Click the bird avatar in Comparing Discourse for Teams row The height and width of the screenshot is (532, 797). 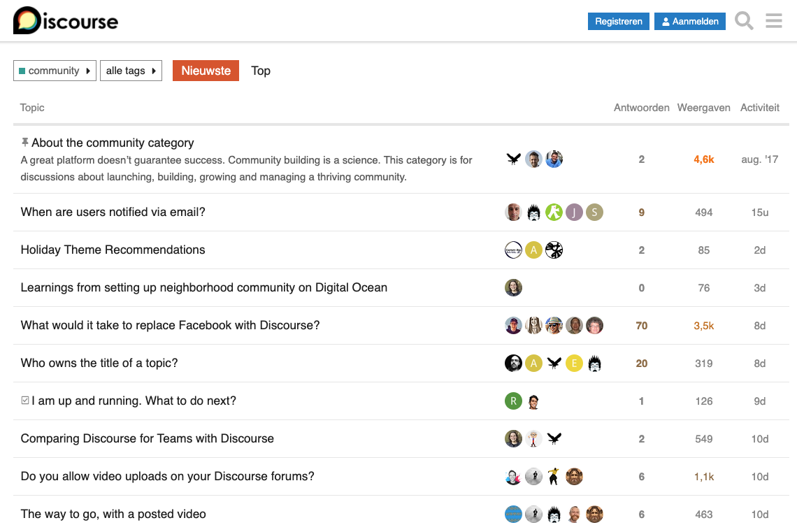coord(554,438)
